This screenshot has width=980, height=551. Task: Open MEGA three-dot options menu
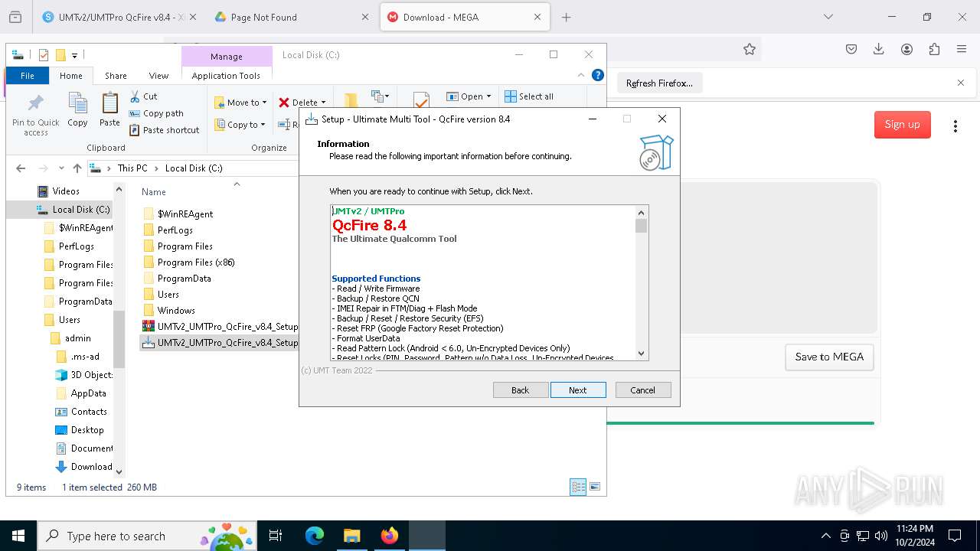[x=955, y=126]
